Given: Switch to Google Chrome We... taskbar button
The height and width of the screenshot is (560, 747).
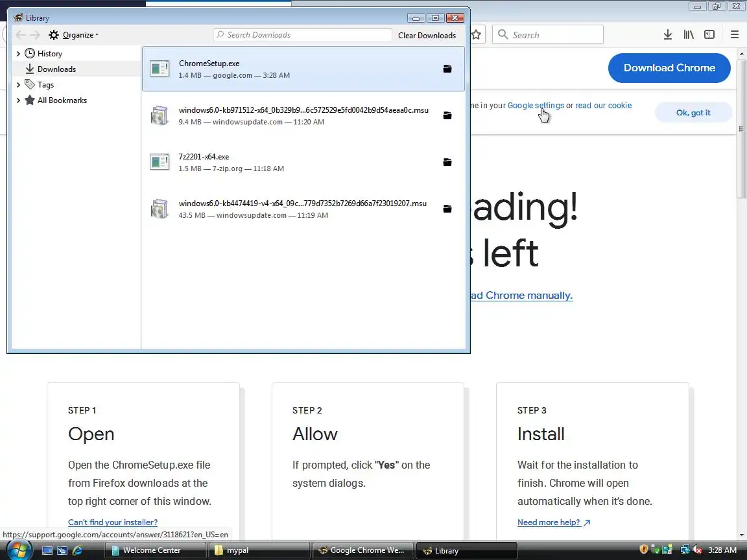Looking at the screenshot, I should [x=362, y=550].
